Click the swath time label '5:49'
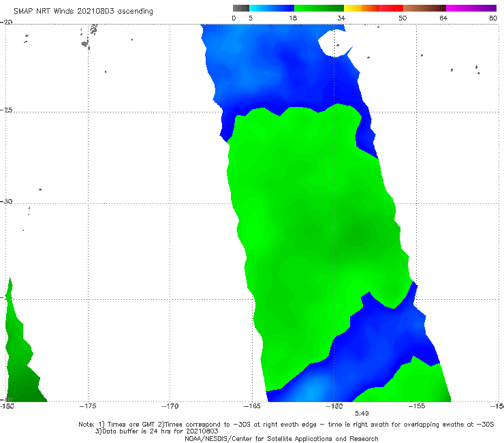504x443 pixels. pyautogui.click(x=362, y=414)
